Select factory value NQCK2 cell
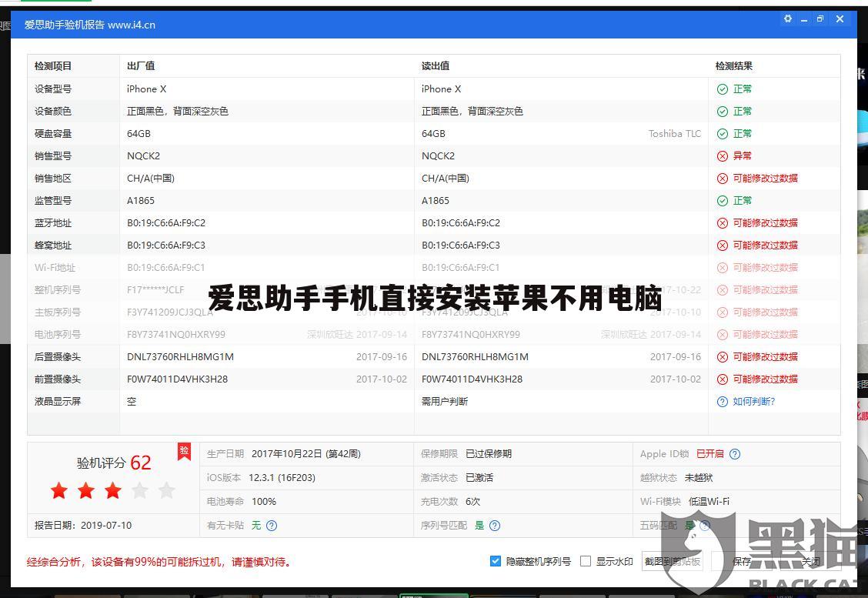Viewport: 868px width, 598px height. [x=143, y=156]
